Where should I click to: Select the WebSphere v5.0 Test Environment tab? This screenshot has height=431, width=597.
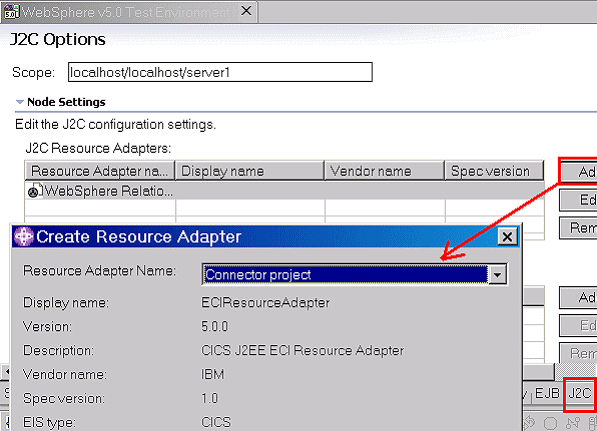tap(129, 12)
